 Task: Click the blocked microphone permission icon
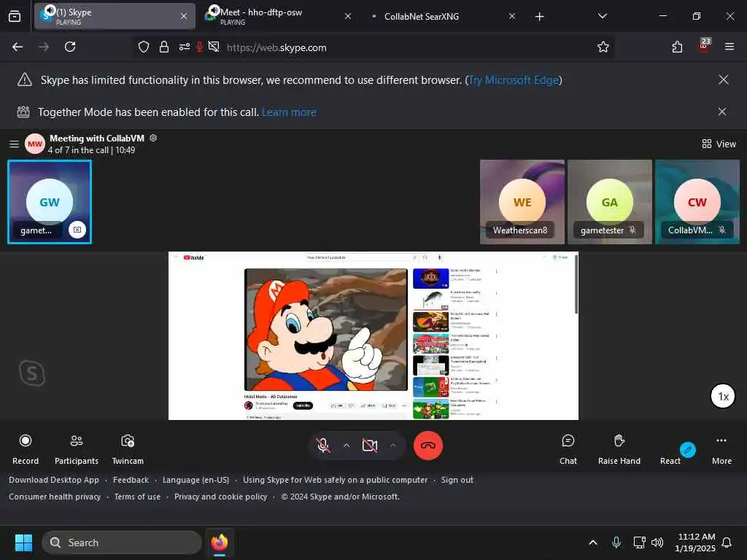click(x=200, y=47)
